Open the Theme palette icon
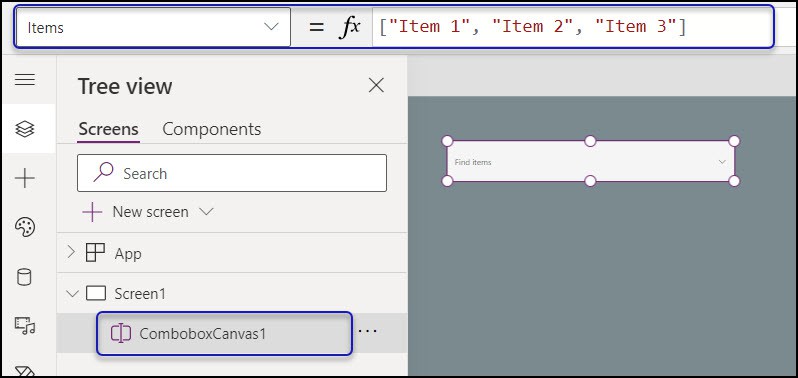798x378 pixels. click(25, 227)
